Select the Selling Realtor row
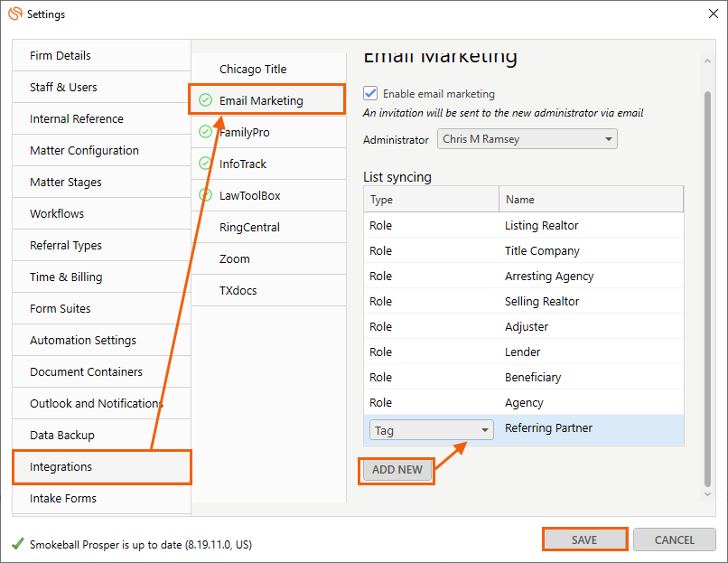Screen dimensions: 728x563 pos(524,302)
